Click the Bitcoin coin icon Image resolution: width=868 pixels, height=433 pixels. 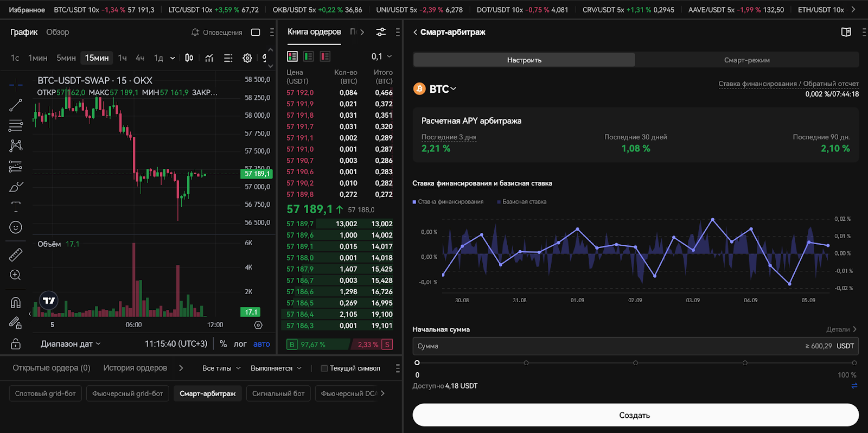[419, 88]
